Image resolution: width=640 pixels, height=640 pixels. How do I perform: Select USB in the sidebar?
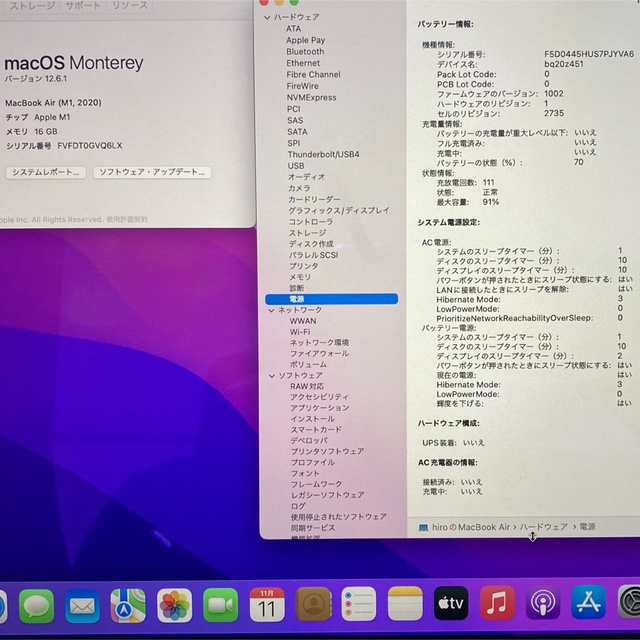coord(296,166)
